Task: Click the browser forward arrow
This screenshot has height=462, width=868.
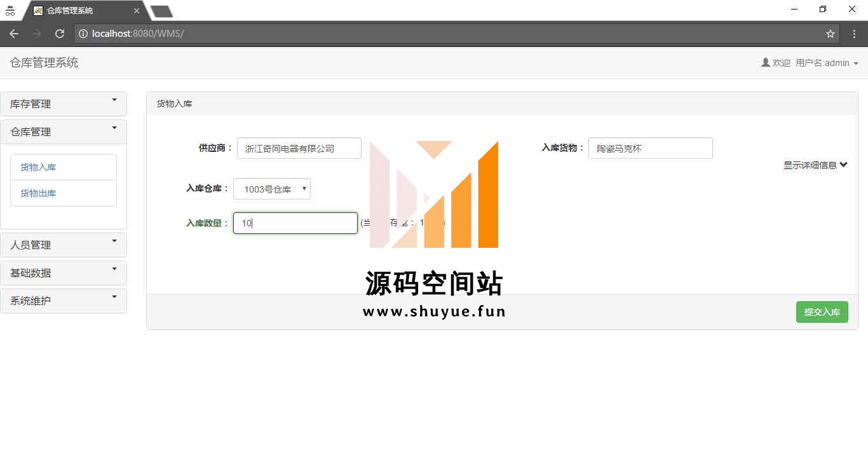Action: (37, 34)
